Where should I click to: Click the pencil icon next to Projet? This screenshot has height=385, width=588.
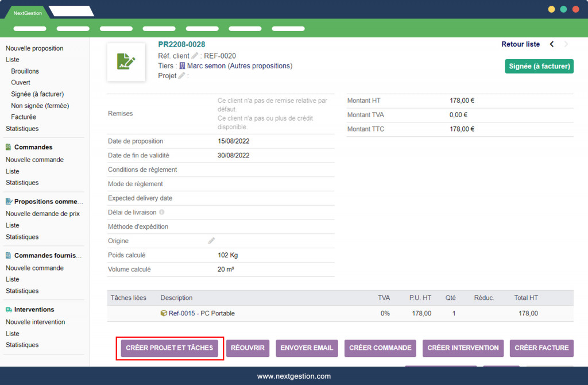tap(181, 76)
